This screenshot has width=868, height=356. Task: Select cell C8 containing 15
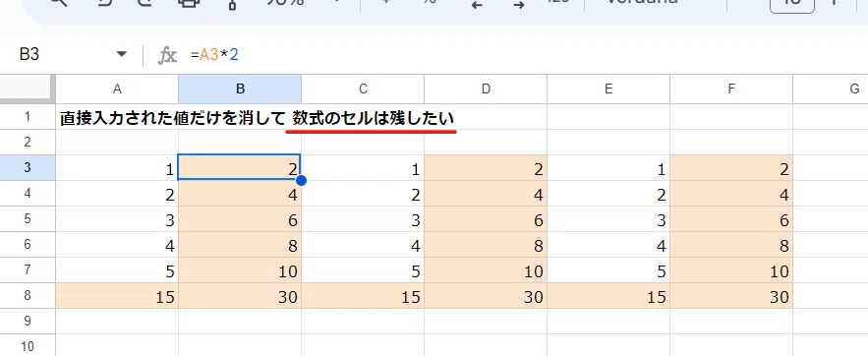(x=363, y=295)
